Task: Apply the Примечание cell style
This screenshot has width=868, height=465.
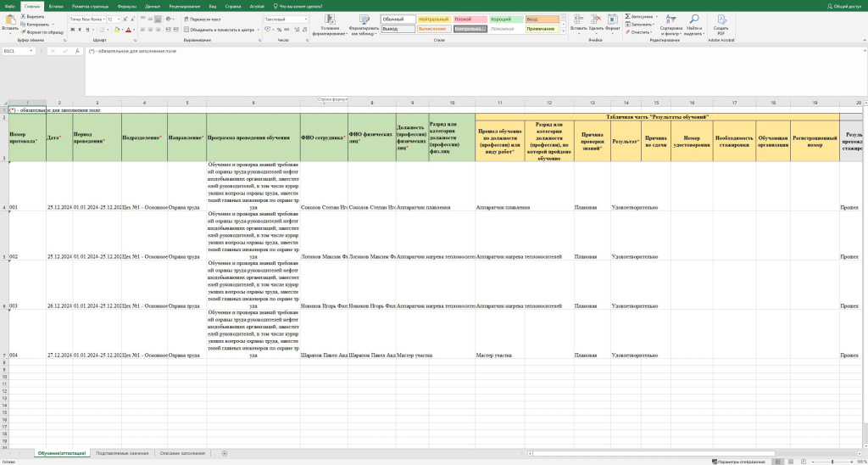Action: pos(542,29)
